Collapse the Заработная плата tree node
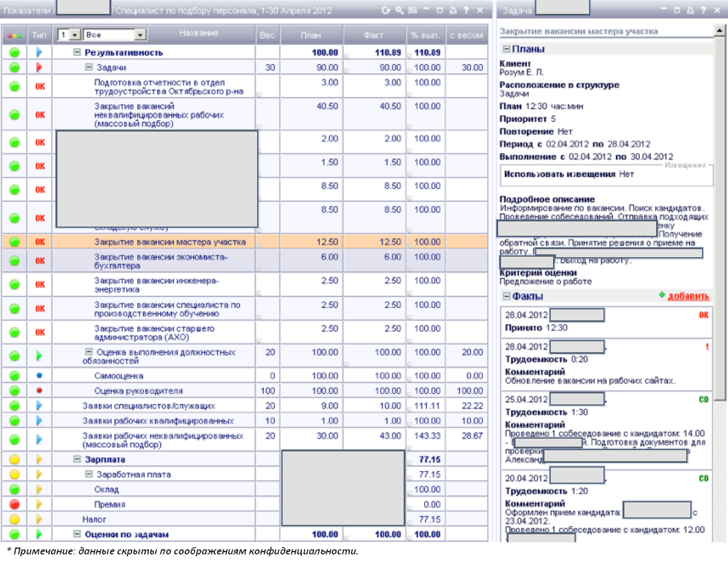 (89, 475)
